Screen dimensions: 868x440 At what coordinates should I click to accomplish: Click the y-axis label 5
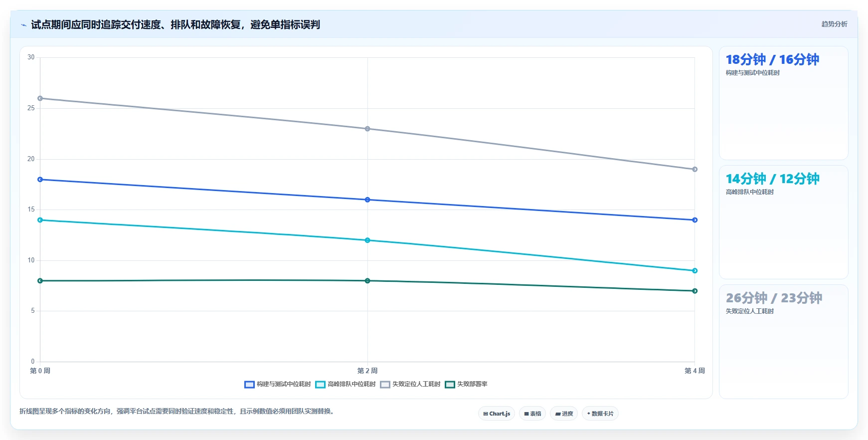pos(33,311)
